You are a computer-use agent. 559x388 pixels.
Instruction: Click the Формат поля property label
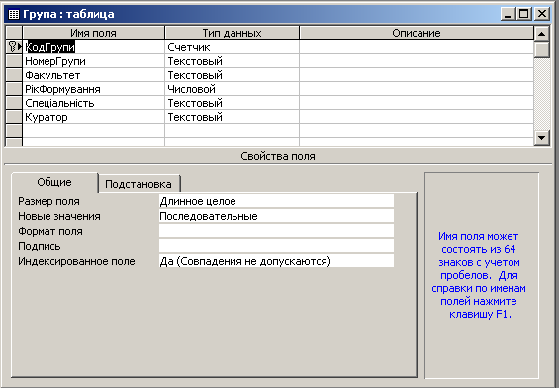pos(50,231)
